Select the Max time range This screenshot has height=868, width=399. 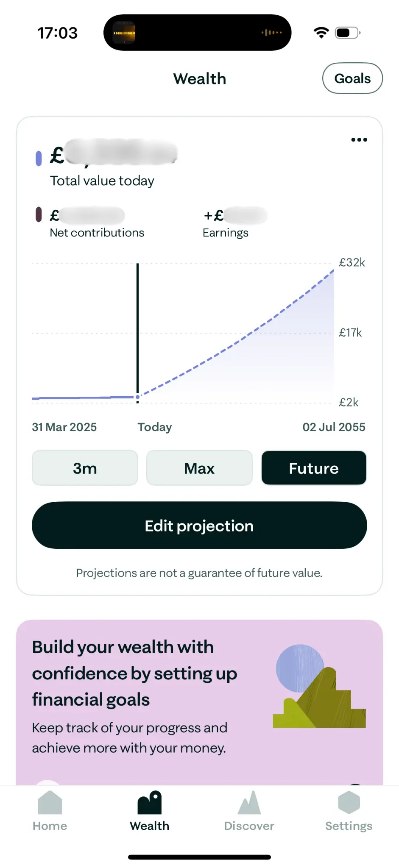[199, 468]
